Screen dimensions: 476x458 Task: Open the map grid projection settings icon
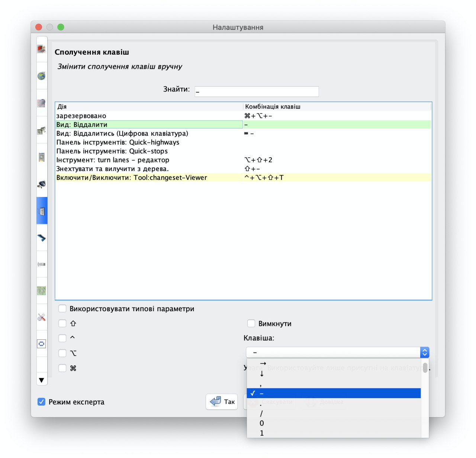click(41, 103)
